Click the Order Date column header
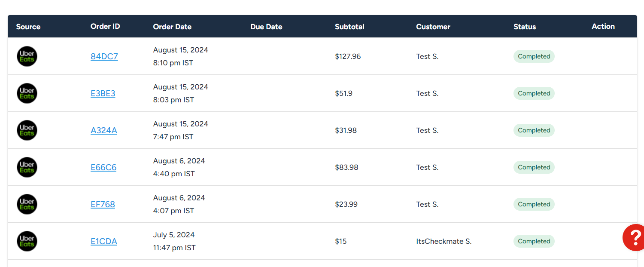The height and width of the screenshot is (267, 644). click(172, 26)
